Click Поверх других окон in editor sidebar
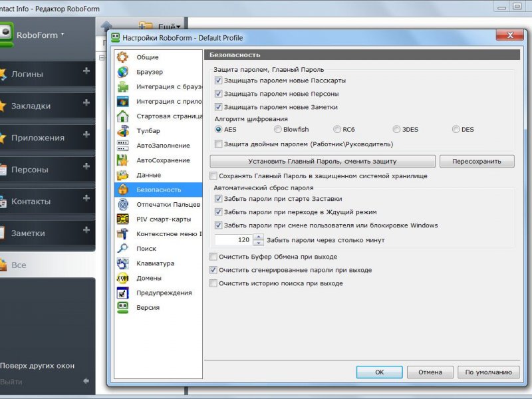Viewport: 532px width, 399px height. 37,366
